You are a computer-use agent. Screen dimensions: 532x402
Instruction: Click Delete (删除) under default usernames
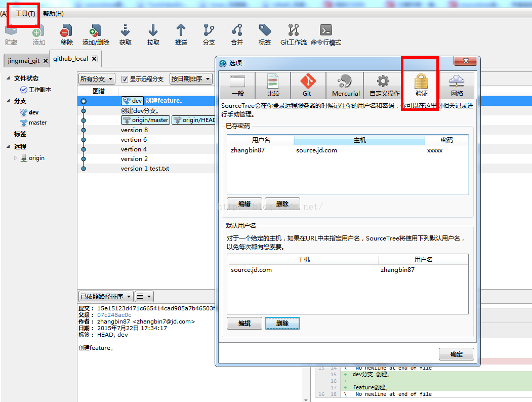click(x=282, y=324)
